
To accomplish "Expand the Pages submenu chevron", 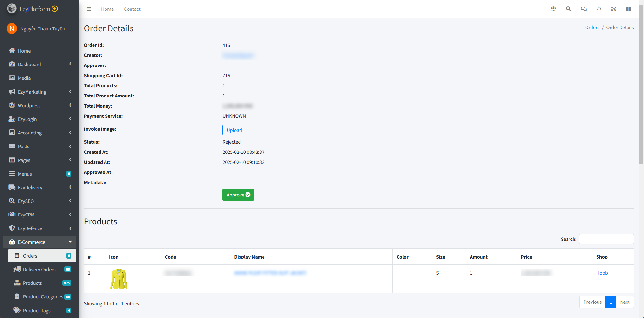I will point(70,160).
